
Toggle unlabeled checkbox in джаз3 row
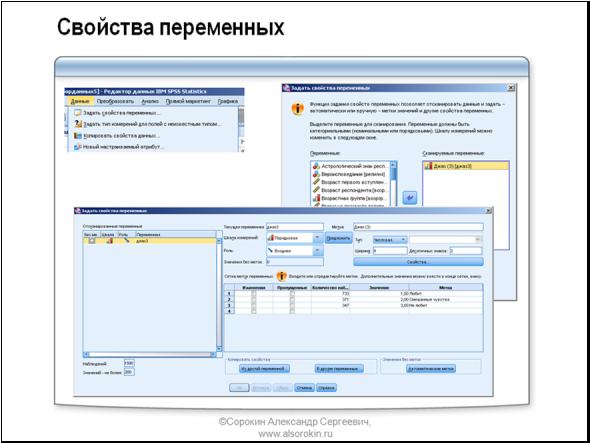(92, 241)
